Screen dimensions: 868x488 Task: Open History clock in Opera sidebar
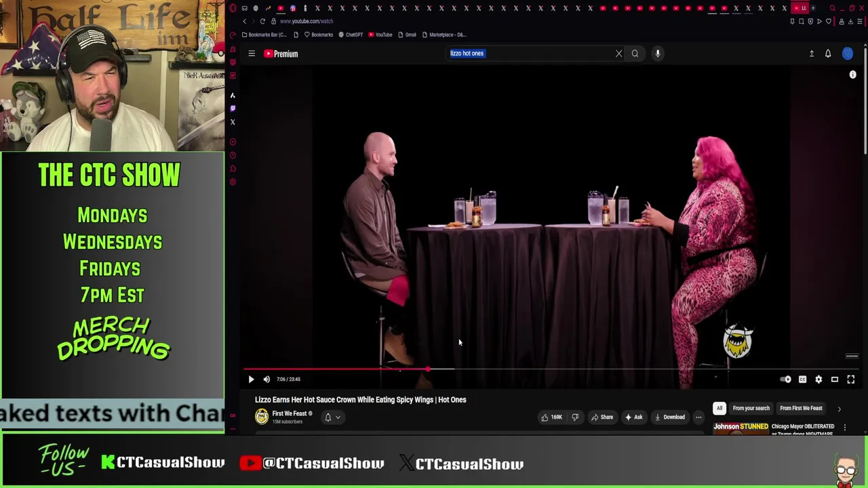tap(233, 155)
